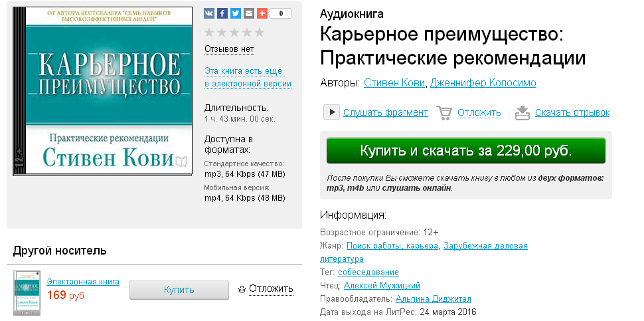Open tag собеседование
This screenshot has height=321, width=644.
tap(368, 272)
